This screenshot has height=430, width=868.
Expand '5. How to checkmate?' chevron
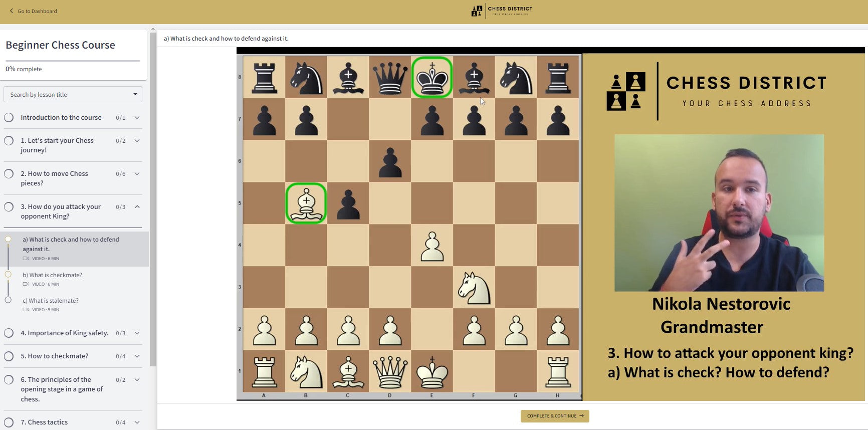[137, 356]
